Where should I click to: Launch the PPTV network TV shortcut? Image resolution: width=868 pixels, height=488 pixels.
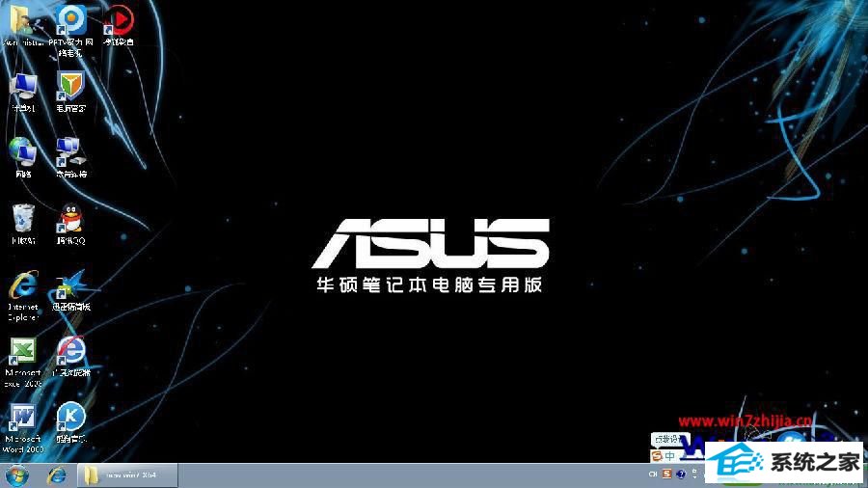[70, 31]
